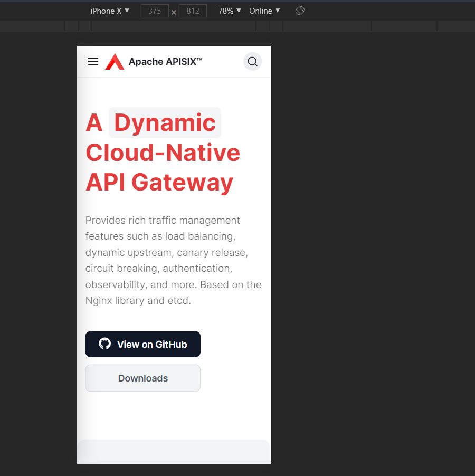
Task: Click the text "dynamic upstream, canary release,"
Action: [x=167, y=252]
